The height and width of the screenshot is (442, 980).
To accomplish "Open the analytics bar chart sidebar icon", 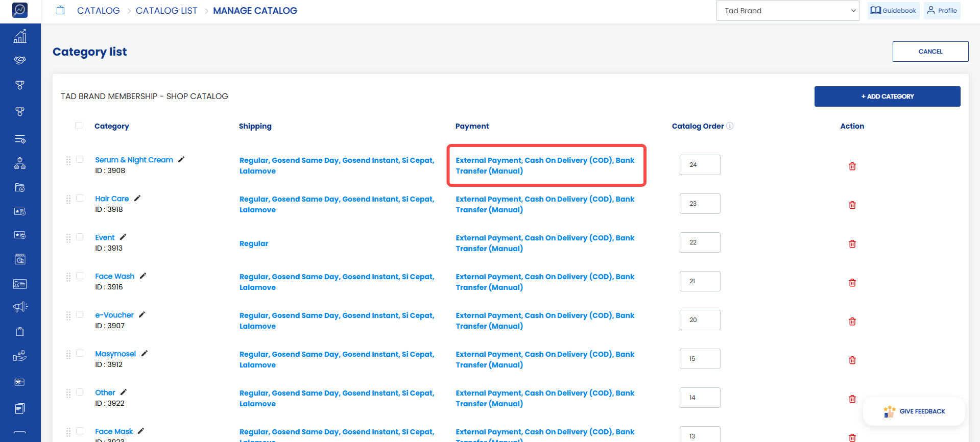I will pos(20,36).
